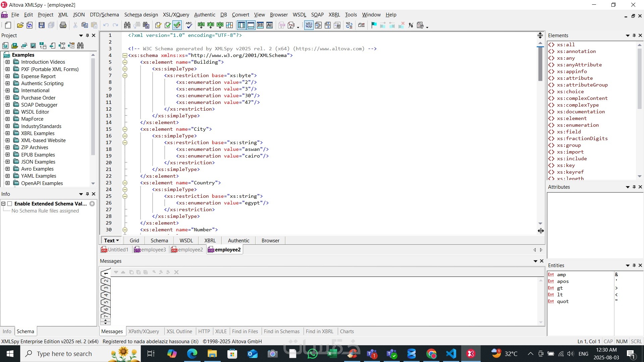The width and height of the screenshot is (644, 362).
Task: Open the Schema design menu
Action: pyautogui.click(x=141, y=15)
